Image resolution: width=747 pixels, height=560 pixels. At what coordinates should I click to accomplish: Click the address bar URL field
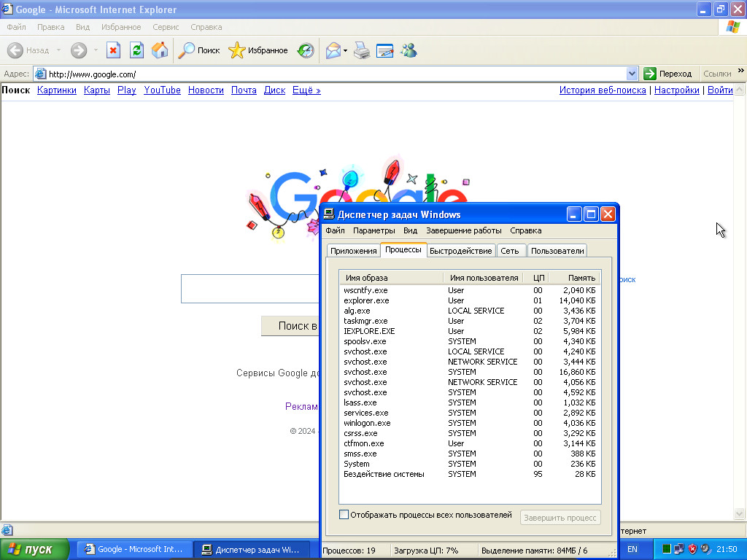336,74
